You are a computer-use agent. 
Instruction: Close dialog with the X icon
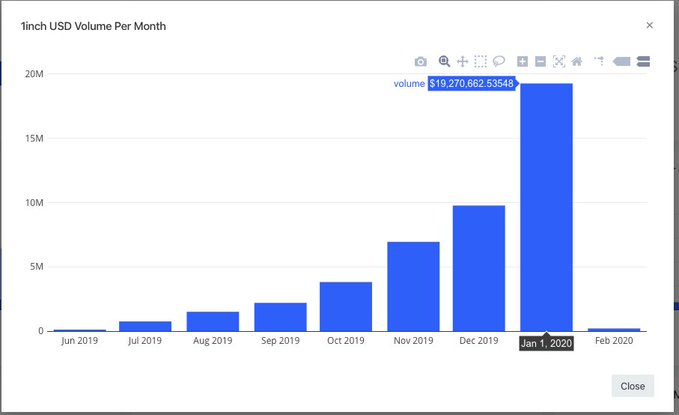coord(649,25)
